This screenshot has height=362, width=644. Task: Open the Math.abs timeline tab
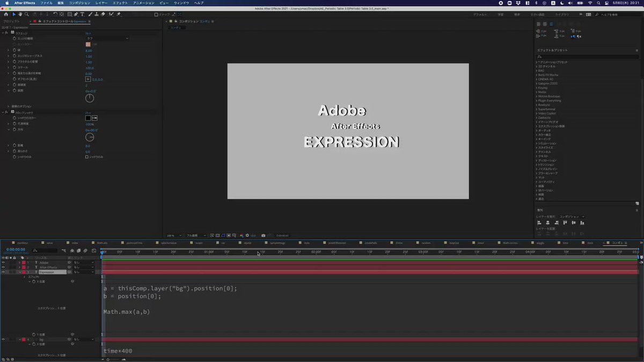(103, 243)
